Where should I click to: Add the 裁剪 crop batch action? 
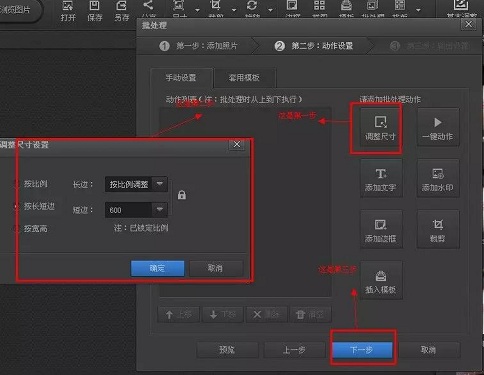(x=438, y=230)
